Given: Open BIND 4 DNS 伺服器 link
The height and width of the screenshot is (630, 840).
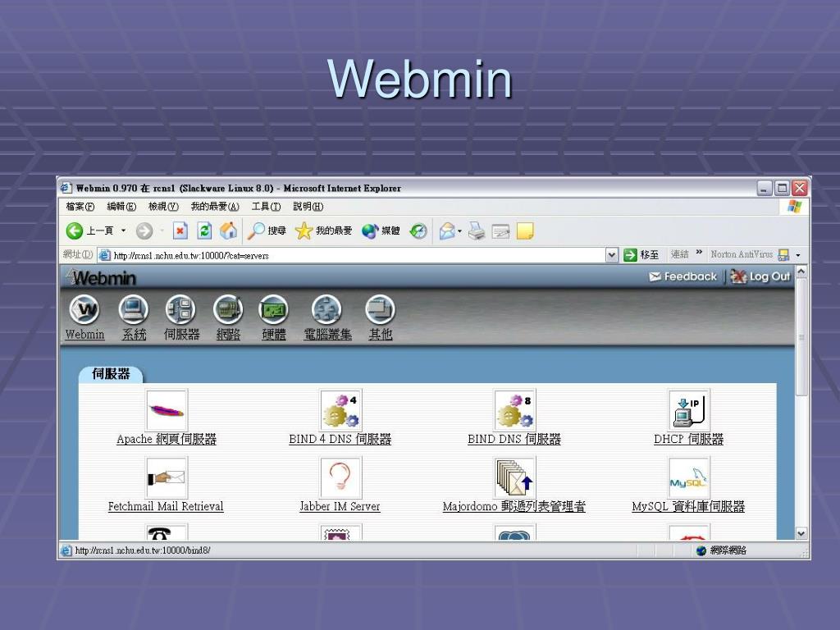Looking at the screenshot, I should click(340, 440).
